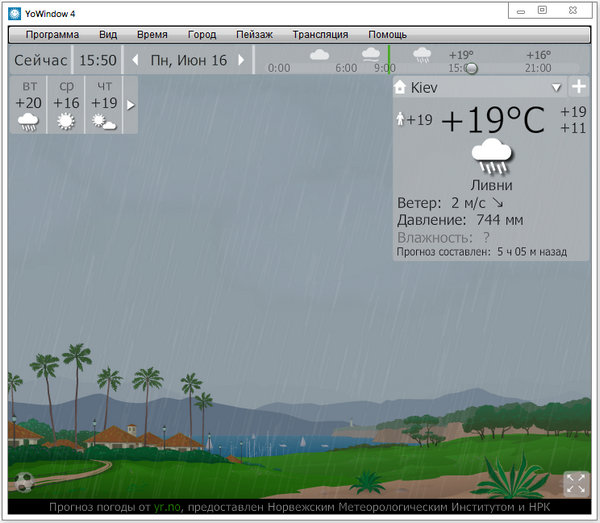Open the Пейзаж menu
The image size is (600, 523).
[254, 34]
